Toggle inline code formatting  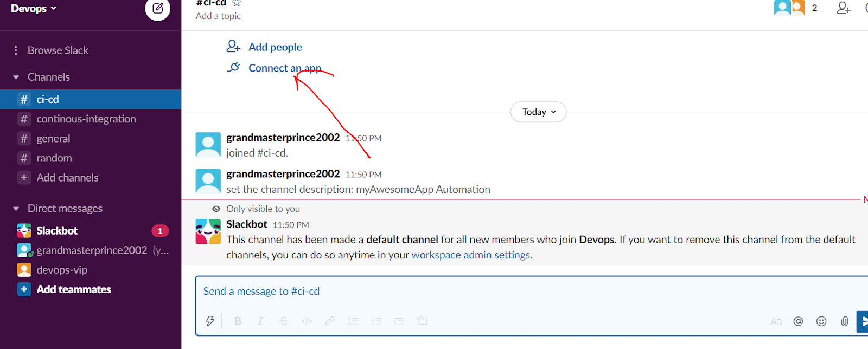[307, 321]
